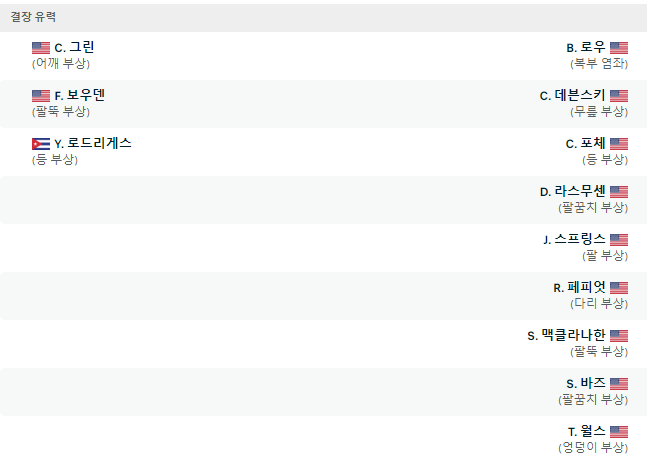The width and height of the screenshot is (647, 472).
Task: Click the 결장 유력 section header
Action: tap(324, 17)
